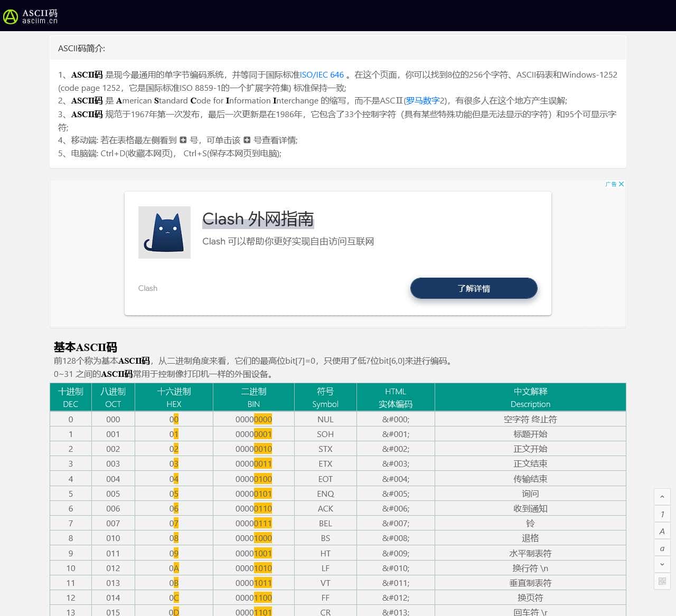Click the "A" uppercase letters sidebar icon
This screenshot has width=676, height=616.
pyautogui.click(x=662, y=531)
